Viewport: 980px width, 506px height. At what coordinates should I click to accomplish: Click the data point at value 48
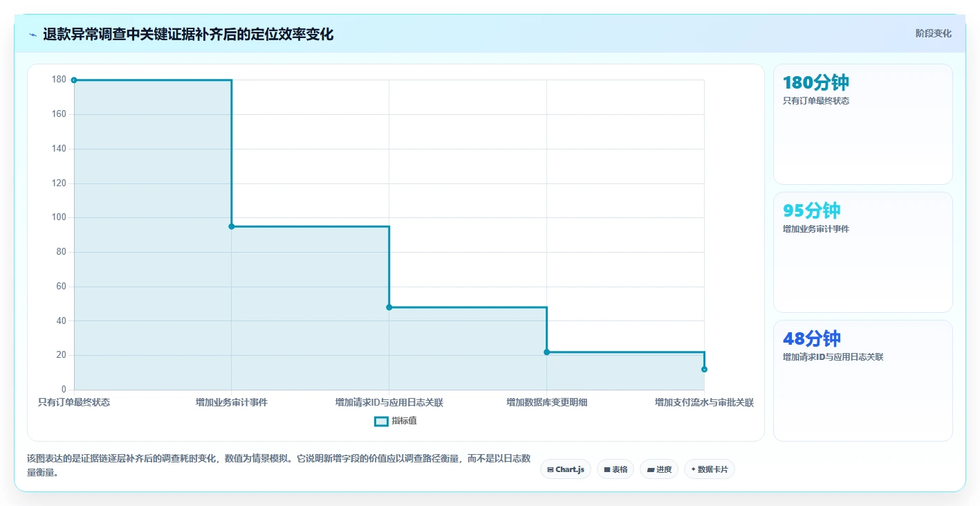(389, 307)
